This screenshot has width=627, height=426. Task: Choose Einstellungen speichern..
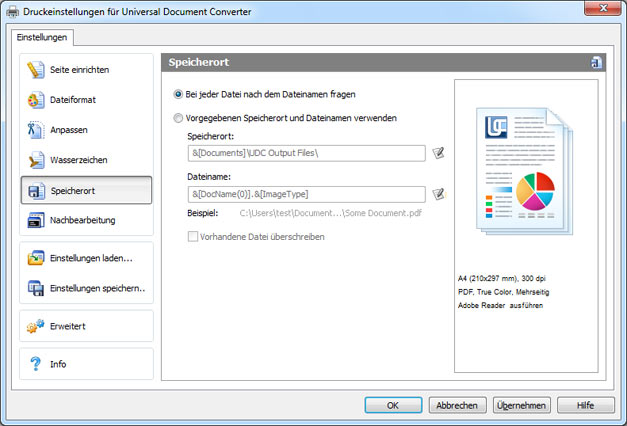coord(86,288)
